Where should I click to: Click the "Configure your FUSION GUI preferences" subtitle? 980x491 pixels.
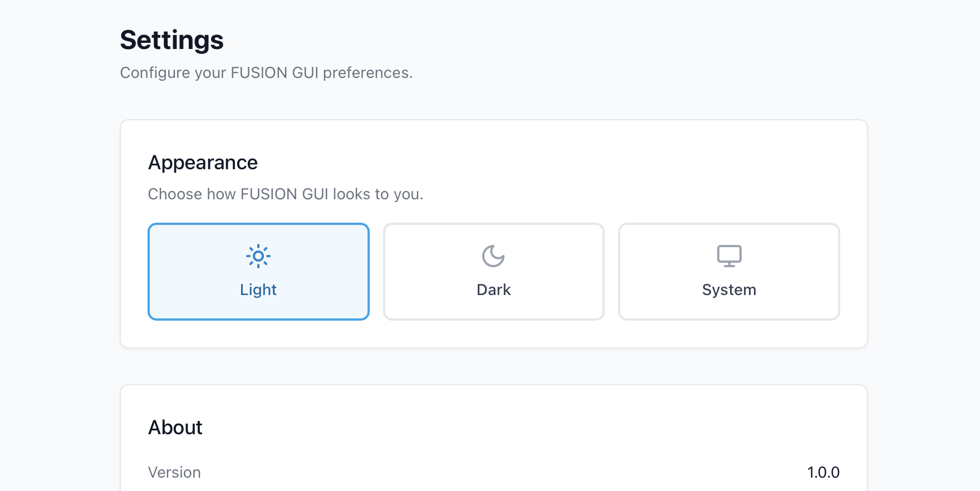pos(266,73)
